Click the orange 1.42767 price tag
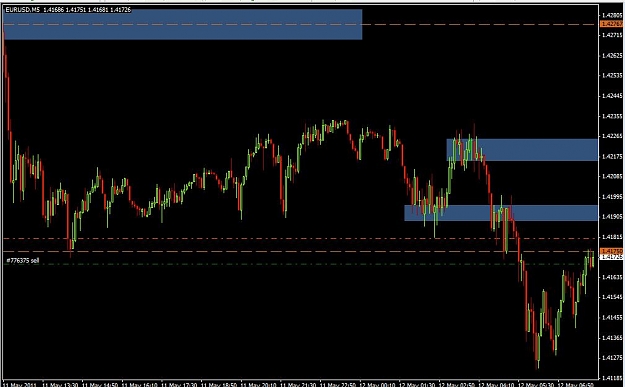This screenshot has width=625, height=387. pos(612,24)
